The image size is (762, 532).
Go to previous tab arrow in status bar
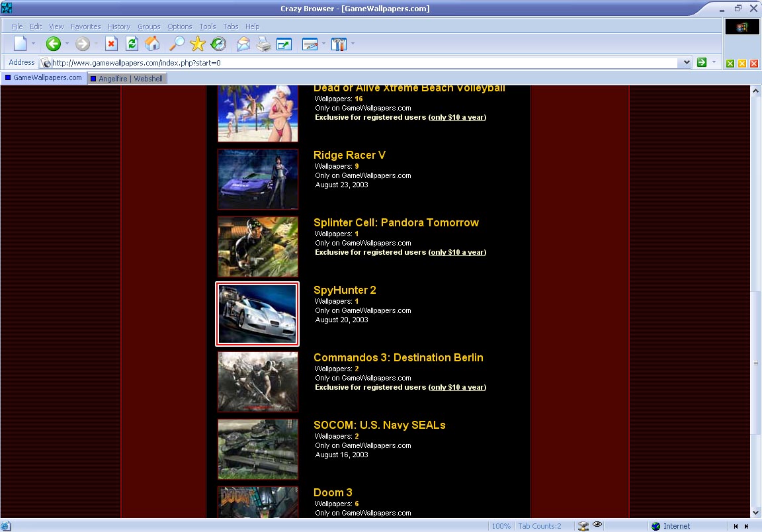[736, 526]
